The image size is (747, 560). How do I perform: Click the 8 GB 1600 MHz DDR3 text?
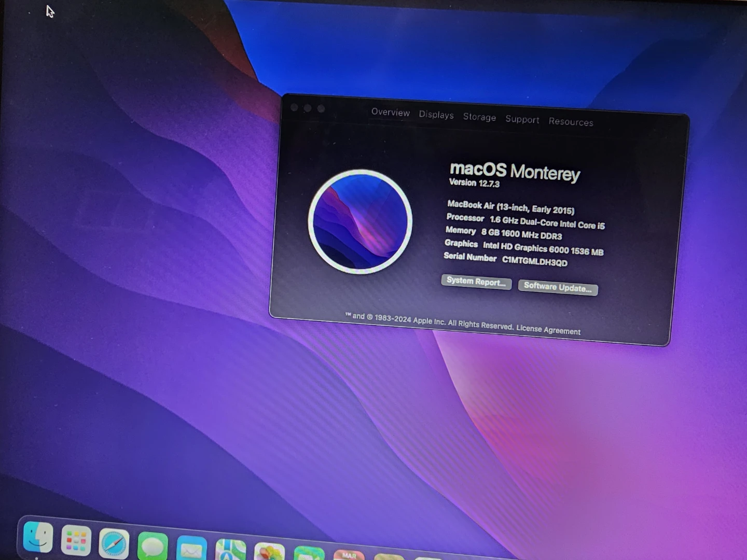point(521,234)
